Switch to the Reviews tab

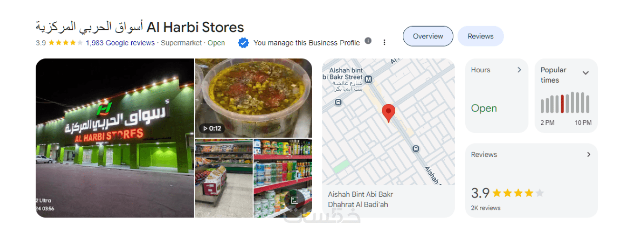480,36
